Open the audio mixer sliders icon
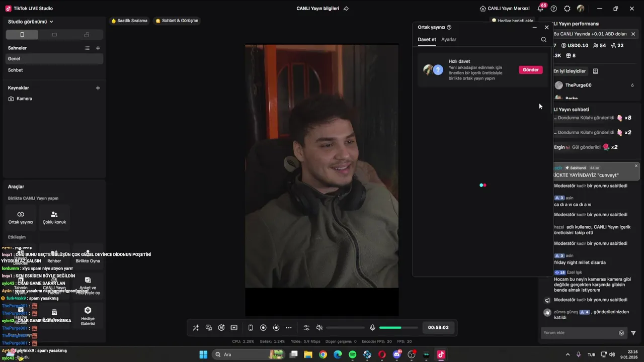 (306, 328)
